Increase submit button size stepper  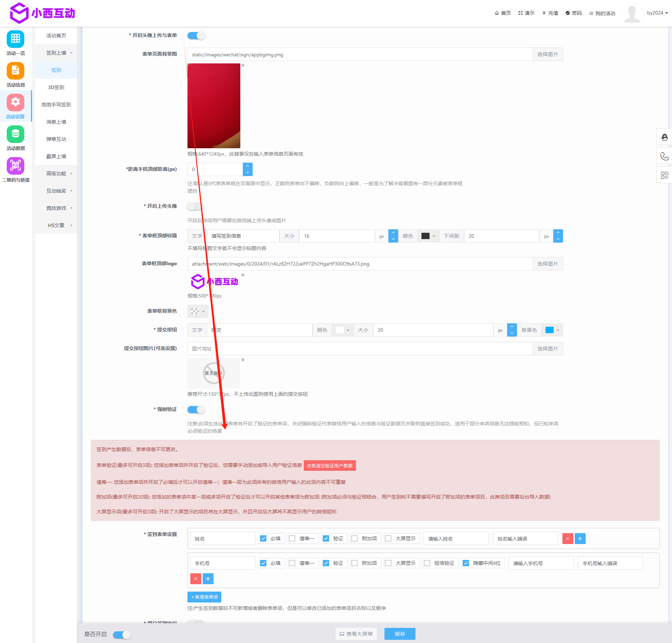pos(512,326)
